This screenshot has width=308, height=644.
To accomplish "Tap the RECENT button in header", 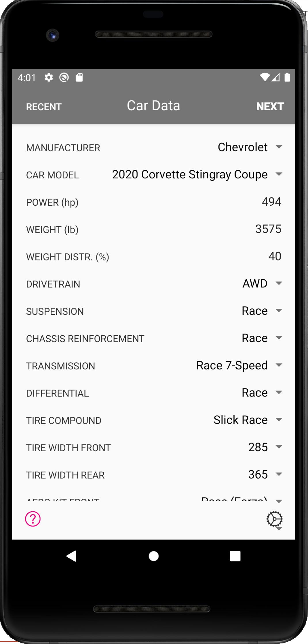I will click(x=44, y=107).
